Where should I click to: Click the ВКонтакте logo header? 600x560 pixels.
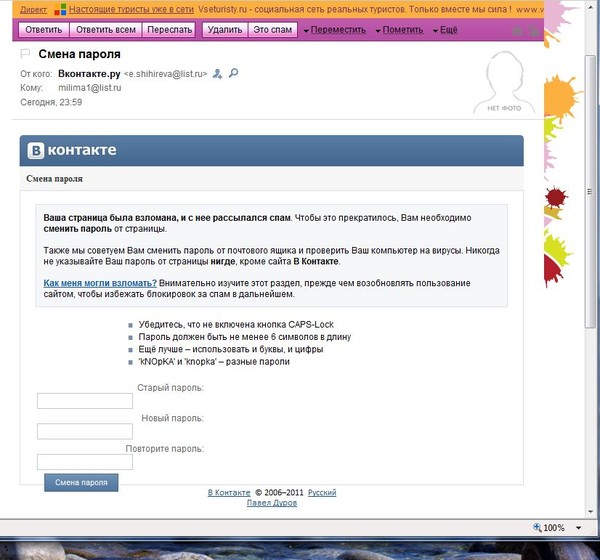(x=72, y=150)
